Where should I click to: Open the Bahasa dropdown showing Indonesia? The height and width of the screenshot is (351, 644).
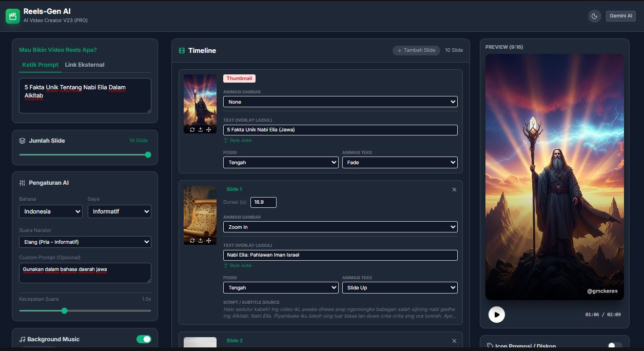[x=51, y=211]
